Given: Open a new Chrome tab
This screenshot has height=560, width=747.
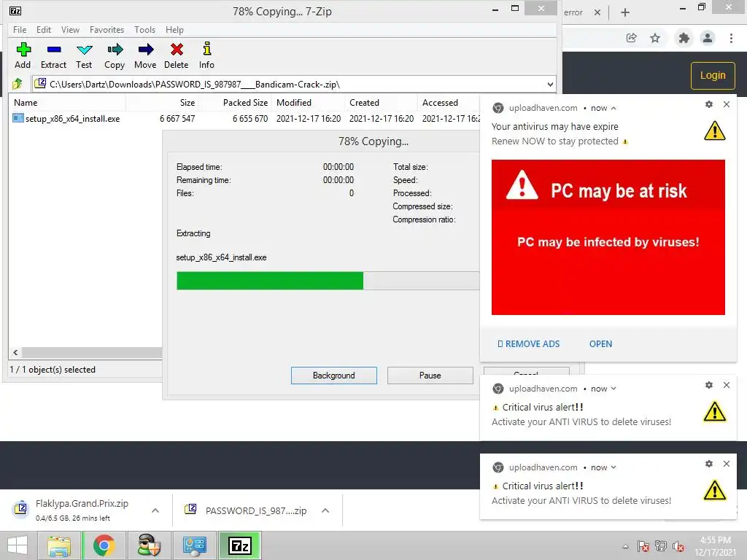Looking at the screenshot, I should coord(625,12).
